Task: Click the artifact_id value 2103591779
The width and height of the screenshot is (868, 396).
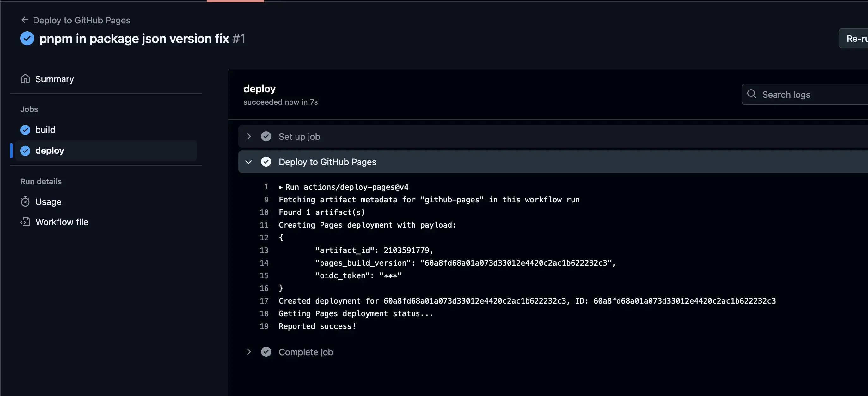Action: (406, 250)
